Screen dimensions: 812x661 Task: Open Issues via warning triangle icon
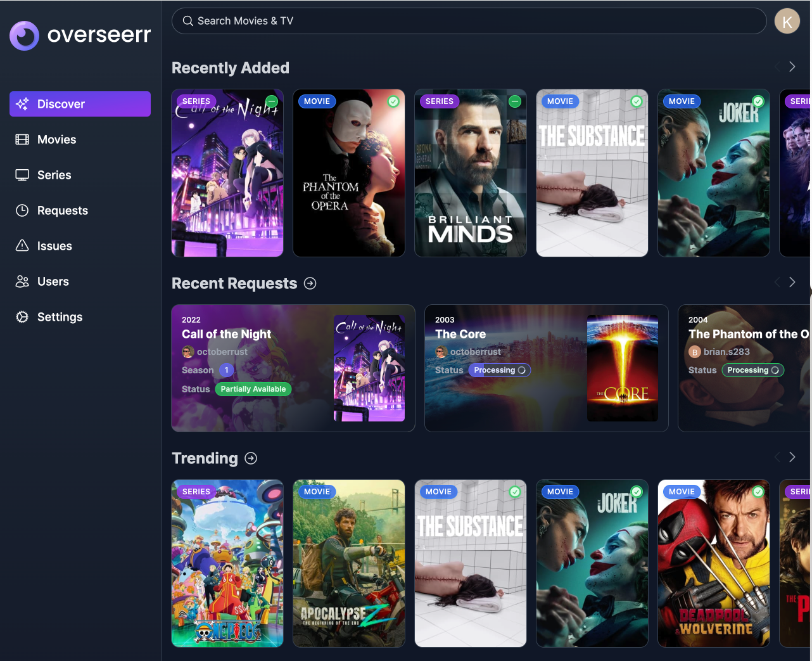[x=22, y=246]
